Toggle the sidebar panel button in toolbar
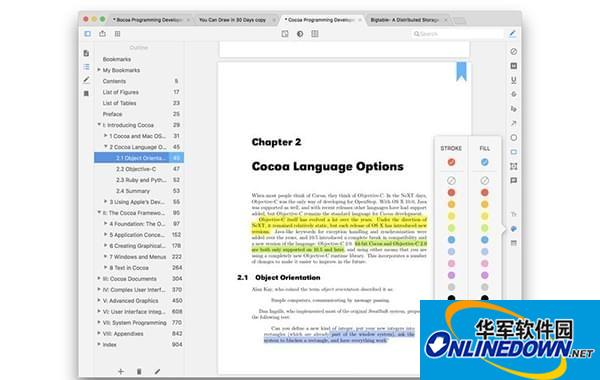 click(x=88, y=34)
